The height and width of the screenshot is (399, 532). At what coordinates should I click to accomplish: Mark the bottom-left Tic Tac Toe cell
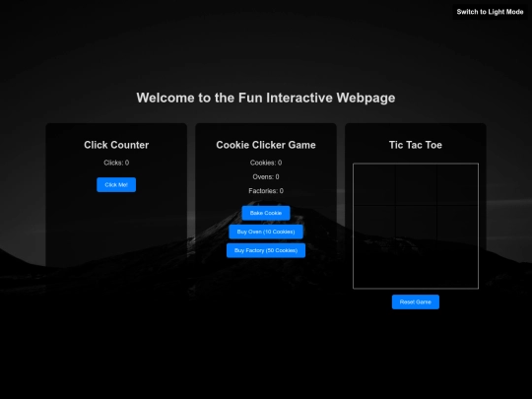coord(374,267)
